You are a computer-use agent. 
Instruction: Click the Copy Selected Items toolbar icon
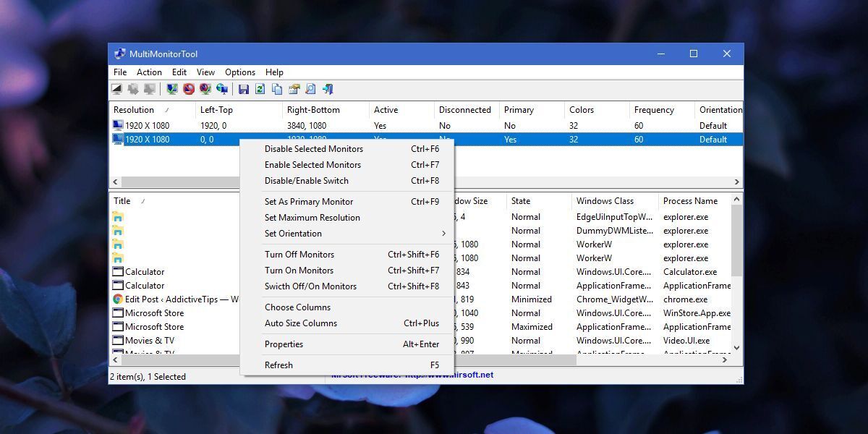click(277, 89)
